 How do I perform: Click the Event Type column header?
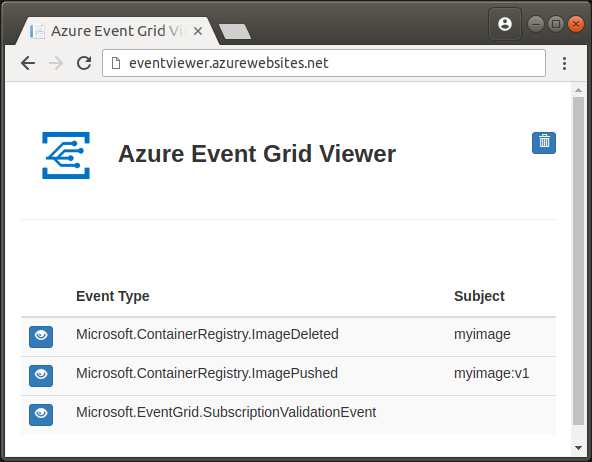point(113,296)
